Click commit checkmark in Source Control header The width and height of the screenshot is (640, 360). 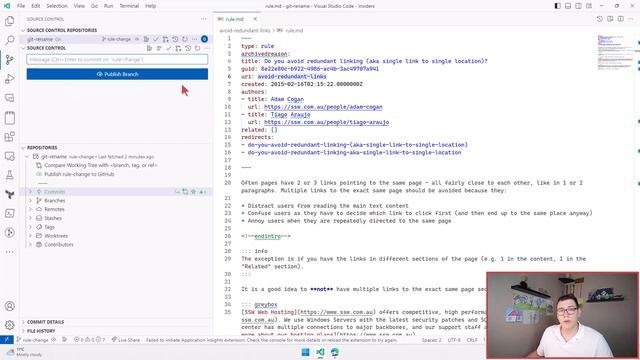[169, 48]
